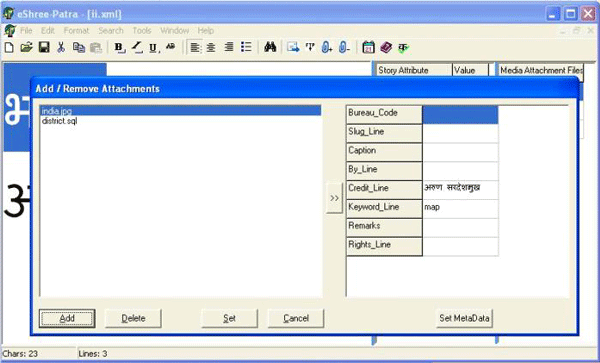The height and width of the screenshot is (363, 600).
Task: Click the By_Line label cell
Action: [384, 171]
